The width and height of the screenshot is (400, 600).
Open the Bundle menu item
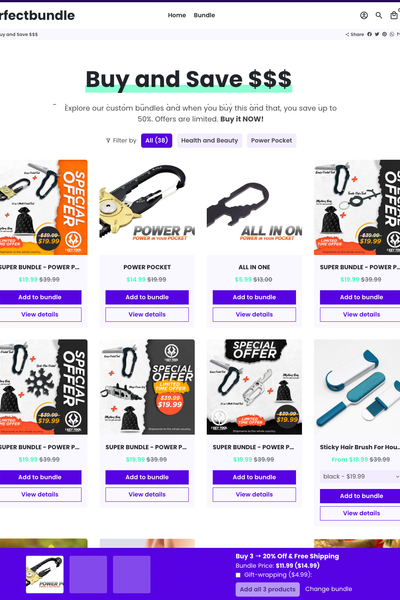click(x=204, y=15)
